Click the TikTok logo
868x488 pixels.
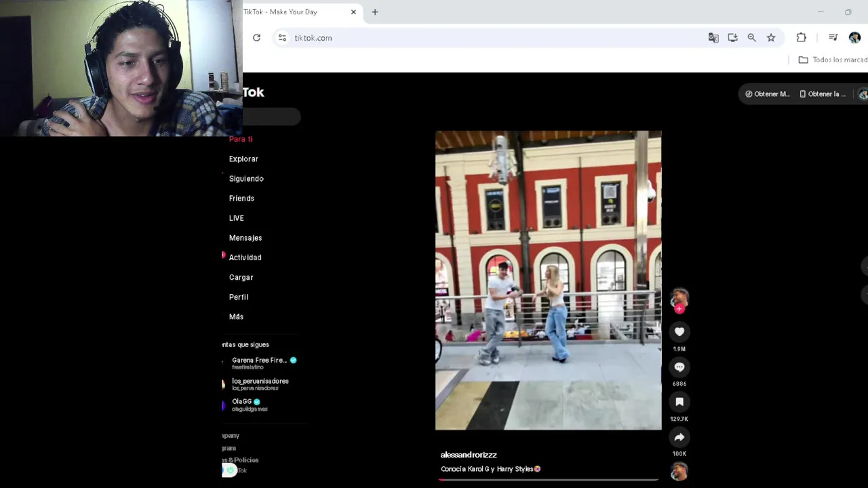pos(253,92)
